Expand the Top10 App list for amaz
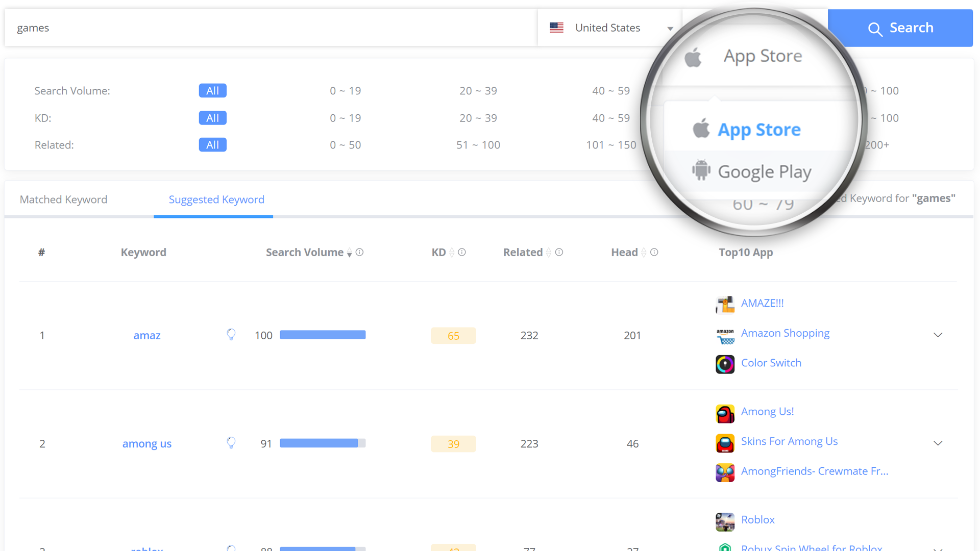This screenshot has height=551, width=980. (938, 335)
